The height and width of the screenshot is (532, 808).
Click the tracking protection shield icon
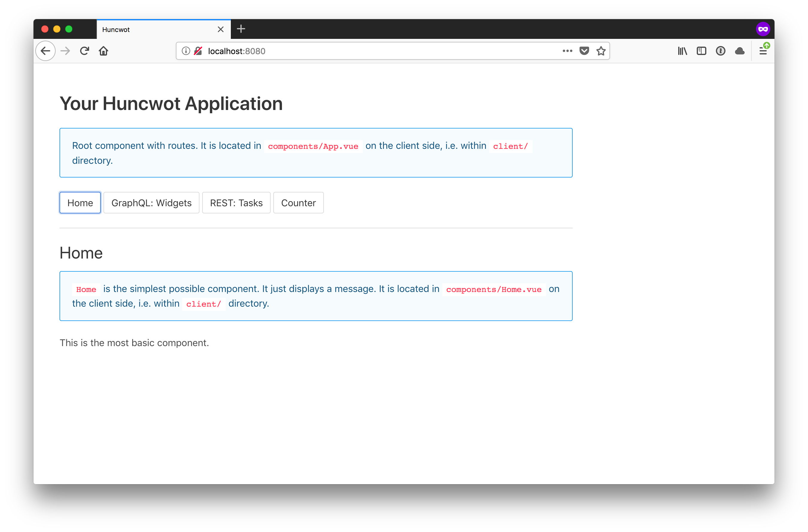coord(198,51)
